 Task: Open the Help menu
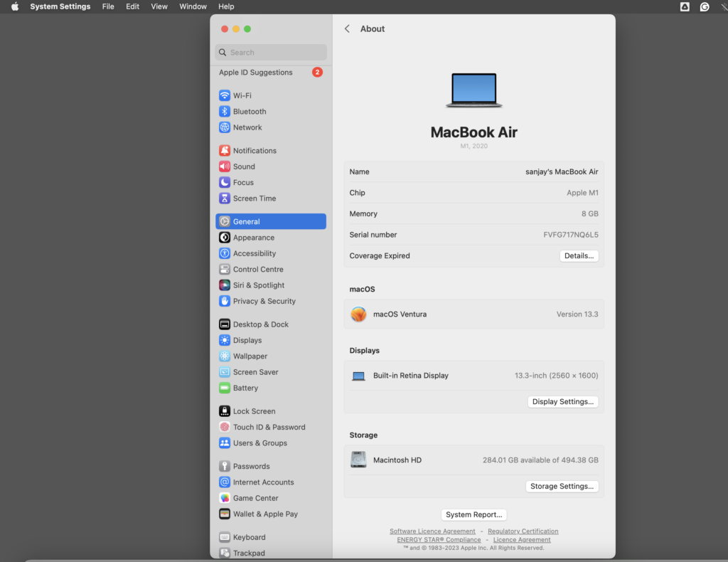pos(226,6)
